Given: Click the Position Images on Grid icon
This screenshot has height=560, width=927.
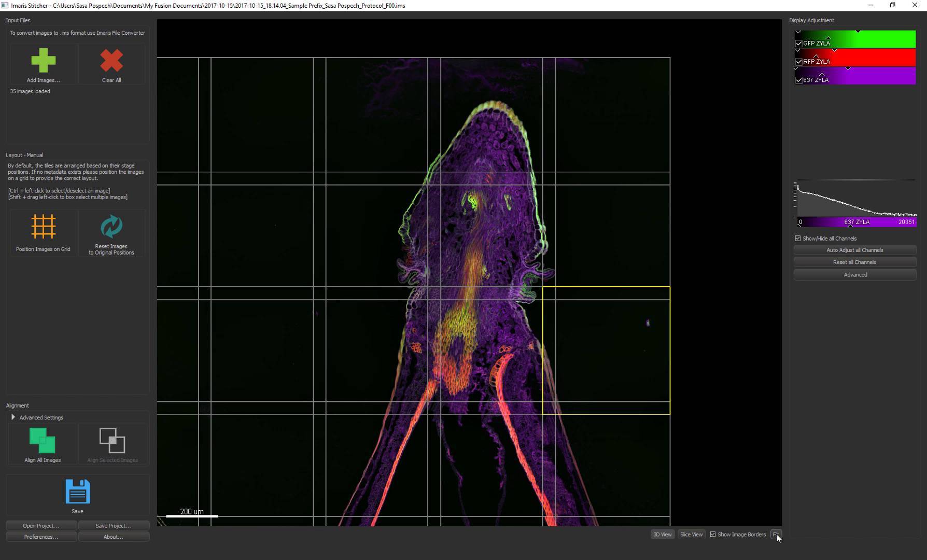Looking at the screenshot, I should point(43,227).
